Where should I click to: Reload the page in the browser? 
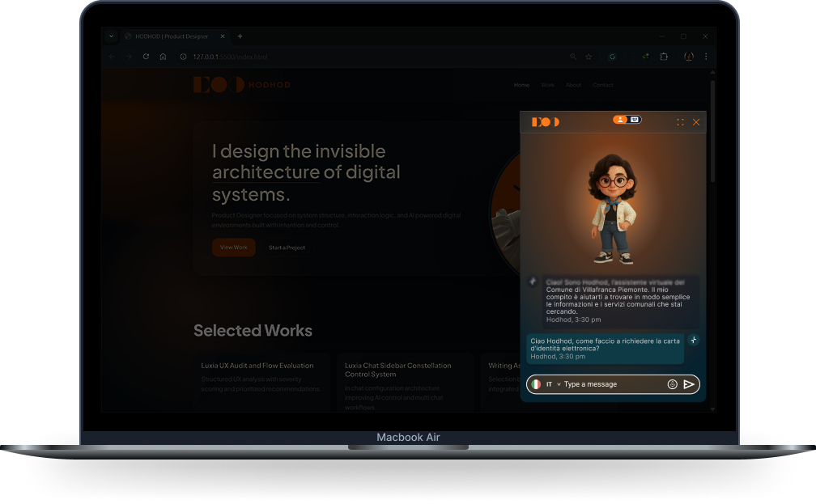coord(147,57)
